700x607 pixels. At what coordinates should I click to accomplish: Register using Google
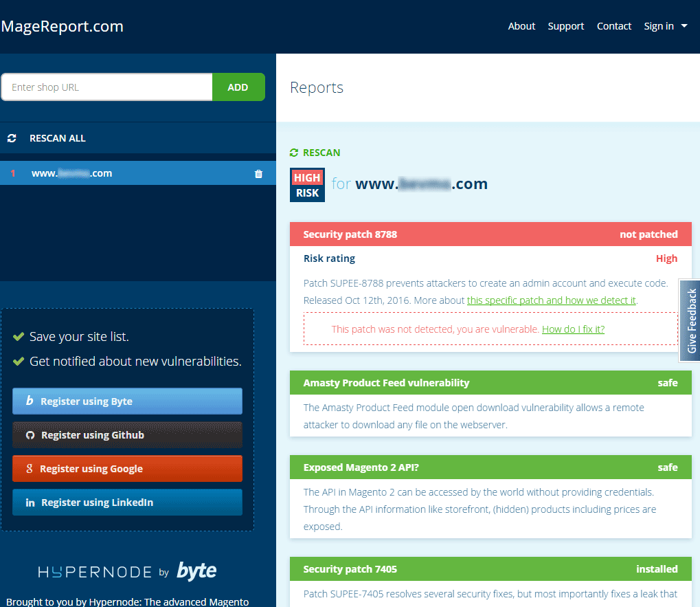coord(127,469)
